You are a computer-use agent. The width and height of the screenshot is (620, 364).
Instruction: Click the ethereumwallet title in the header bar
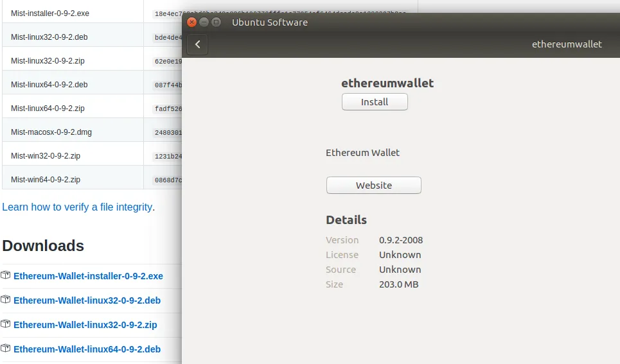[567, 44]
